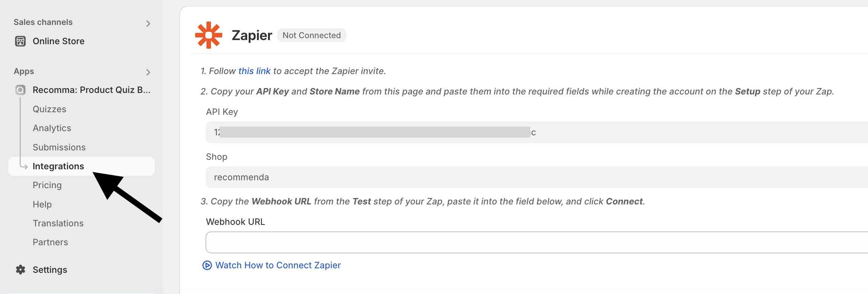
Task: Click Watch How to Connect Zapier
Action: 278,265
